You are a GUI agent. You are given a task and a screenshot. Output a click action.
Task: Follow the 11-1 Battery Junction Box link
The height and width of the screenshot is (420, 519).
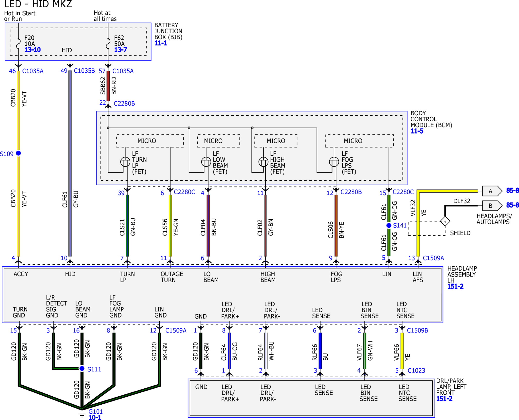[x=161, y=43]
